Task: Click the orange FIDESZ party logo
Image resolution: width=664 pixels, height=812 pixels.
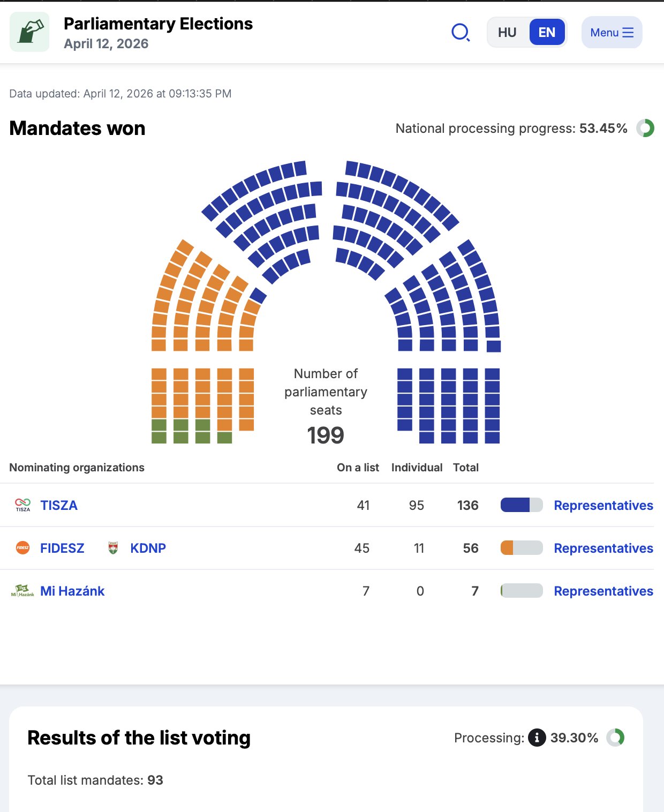Action: (22, 548)
